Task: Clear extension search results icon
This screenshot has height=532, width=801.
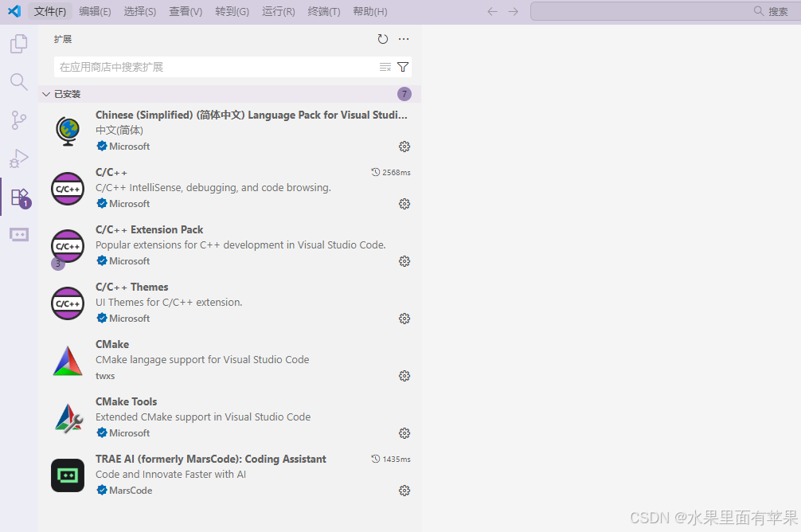Action: [x=385, y=67]
